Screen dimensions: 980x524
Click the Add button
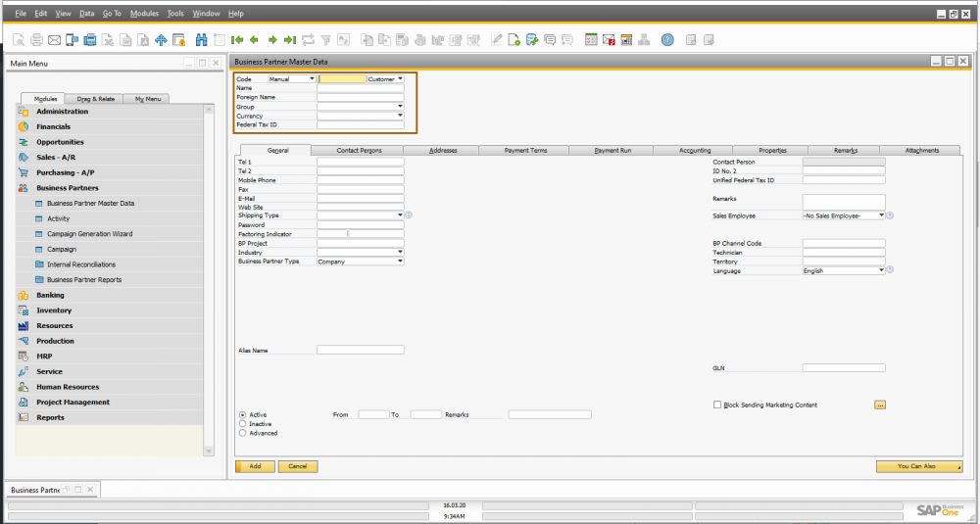point(255,466)
